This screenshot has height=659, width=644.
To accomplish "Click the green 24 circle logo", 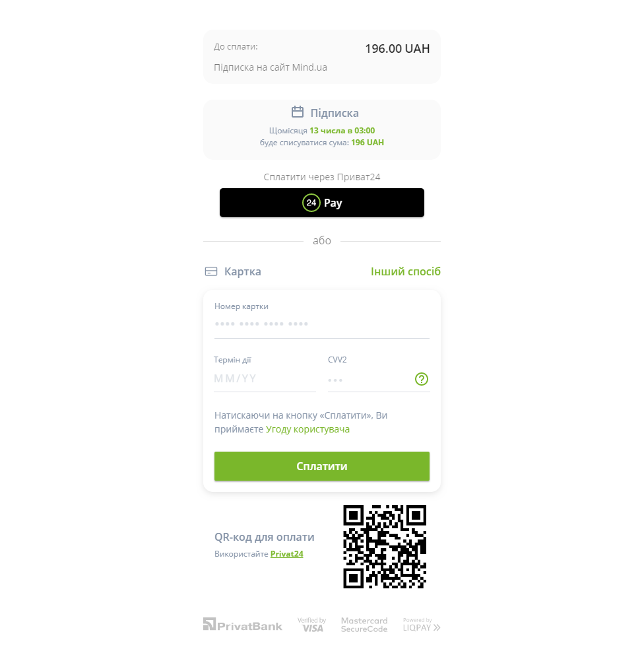I will [311, 203].
